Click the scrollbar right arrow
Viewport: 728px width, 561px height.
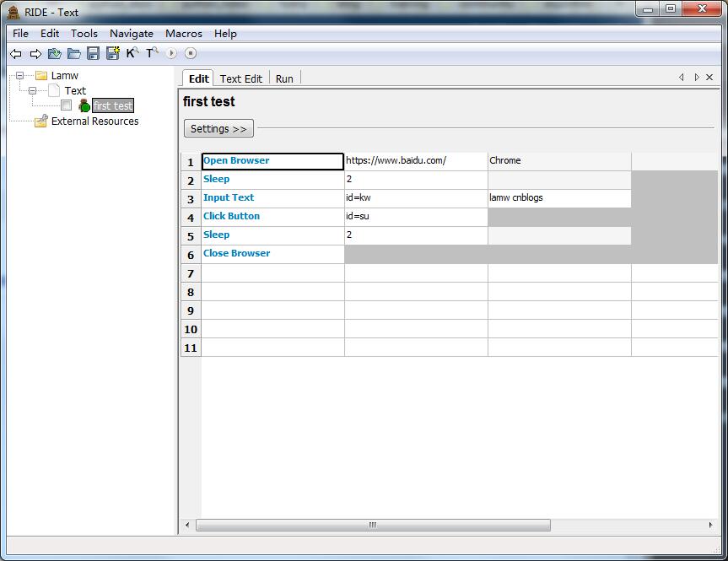pos(711,526)
